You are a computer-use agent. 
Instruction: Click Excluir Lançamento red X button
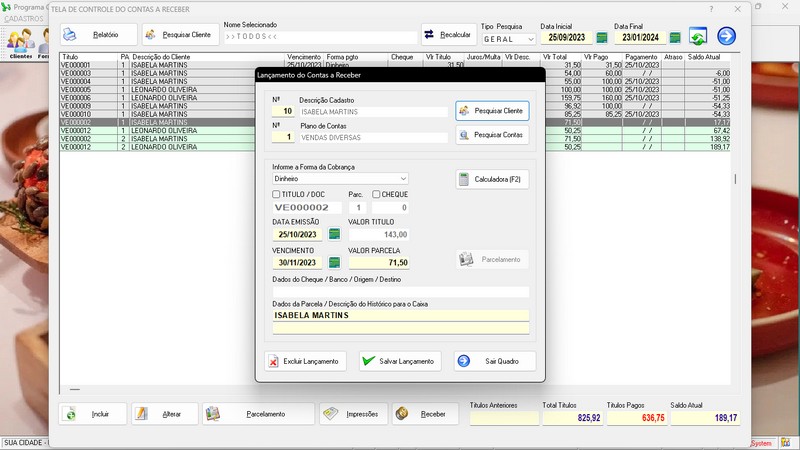[305, 361]
